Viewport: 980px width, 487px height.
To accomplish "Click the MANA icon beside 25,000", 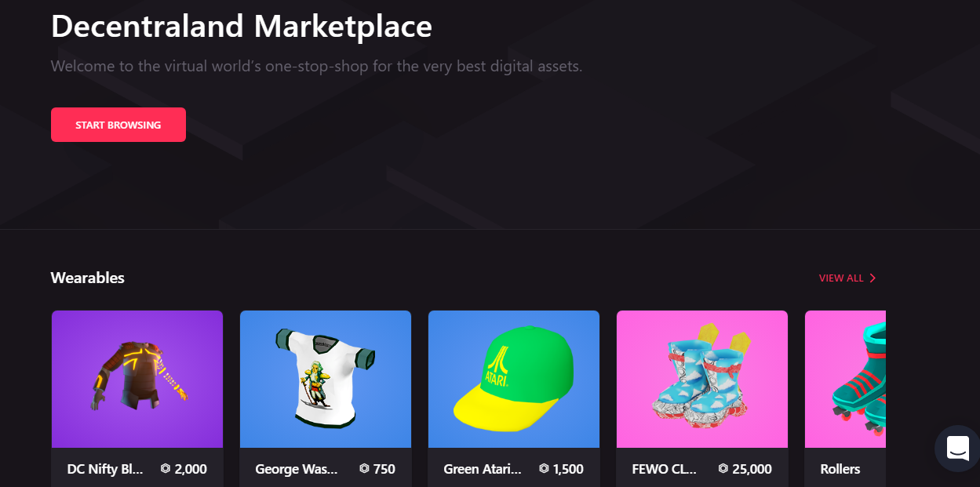I will (723, 469).
